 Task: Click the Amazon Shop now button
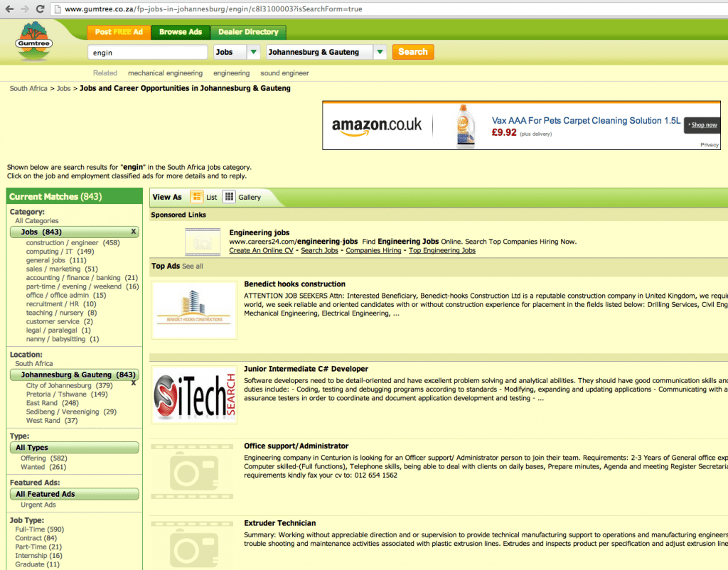[x=702, y=125]
